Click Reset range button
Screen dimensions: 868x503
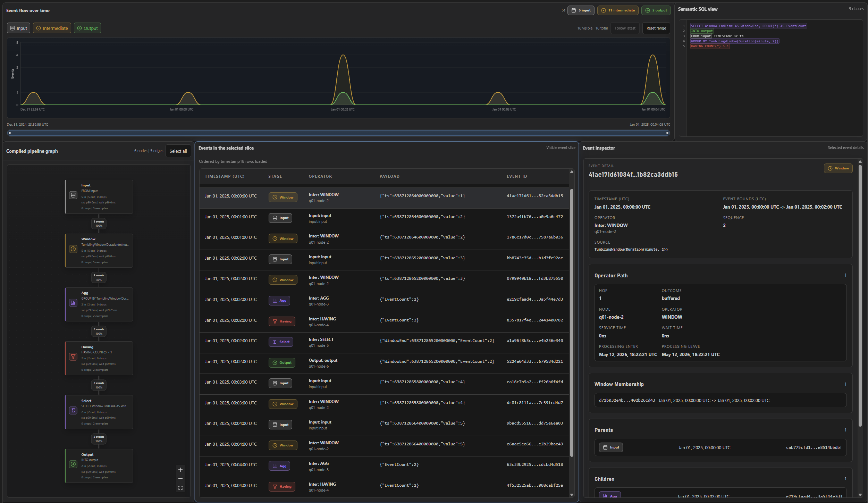coord(656,28)
